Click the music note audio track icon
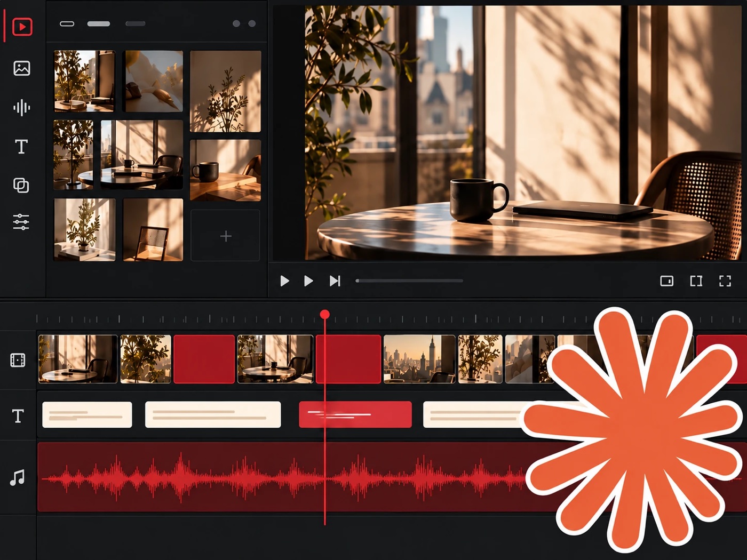747x560 pixels. click(x=17, y=477)
